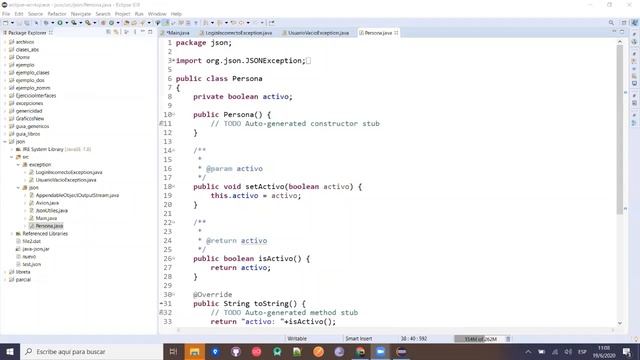This screenshot has width=640, height=360.
Task: Click the Last Edit Location icon
Action: pos(233,23)
